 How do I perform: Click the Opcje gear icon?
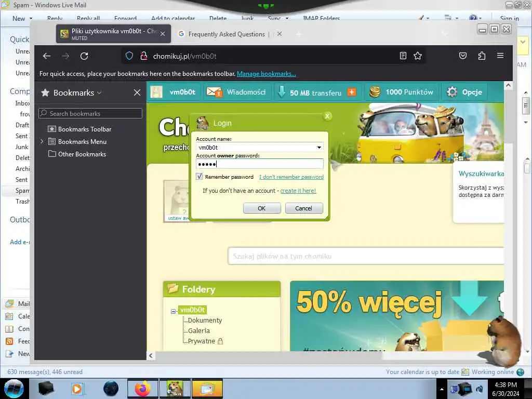tap(452, 92)
